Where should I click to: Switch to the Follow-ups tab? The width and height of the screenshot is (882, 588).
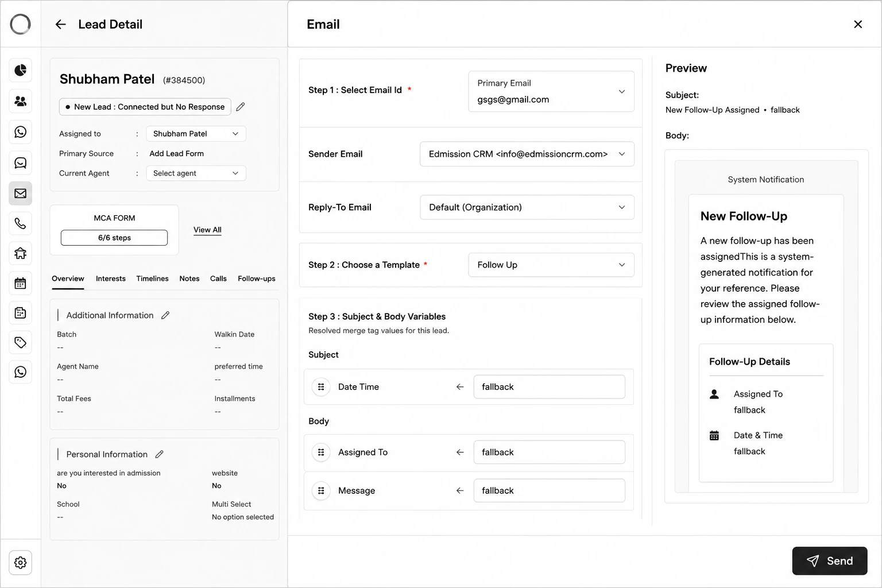pyautogui.click(x=257, y=278)
